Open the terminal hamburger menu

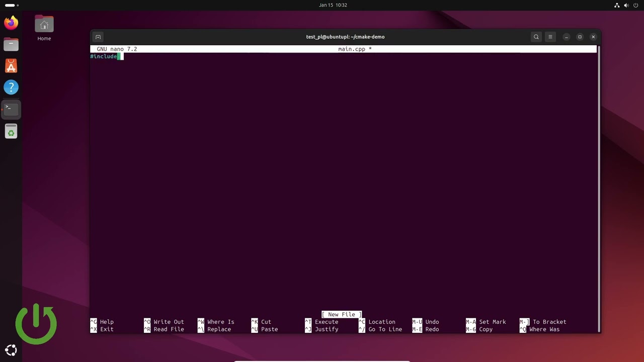pos(550,37)
